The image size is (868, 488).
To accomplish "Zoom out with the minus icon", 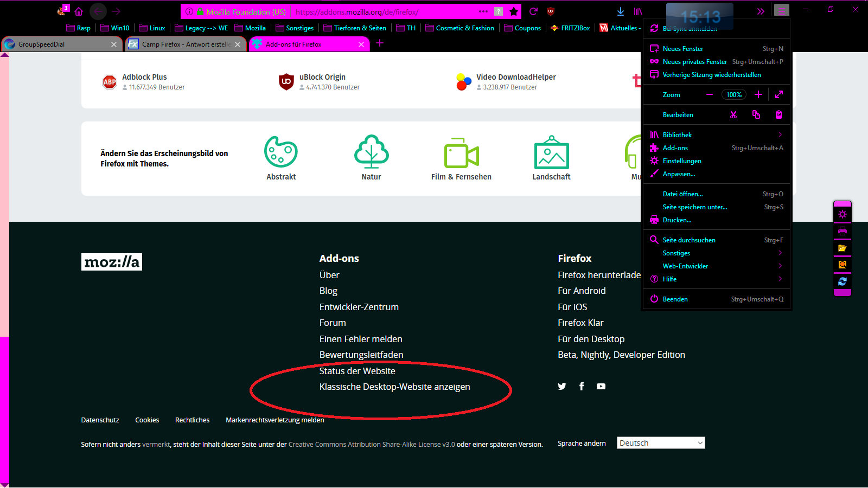I will [x=709, y=95].
